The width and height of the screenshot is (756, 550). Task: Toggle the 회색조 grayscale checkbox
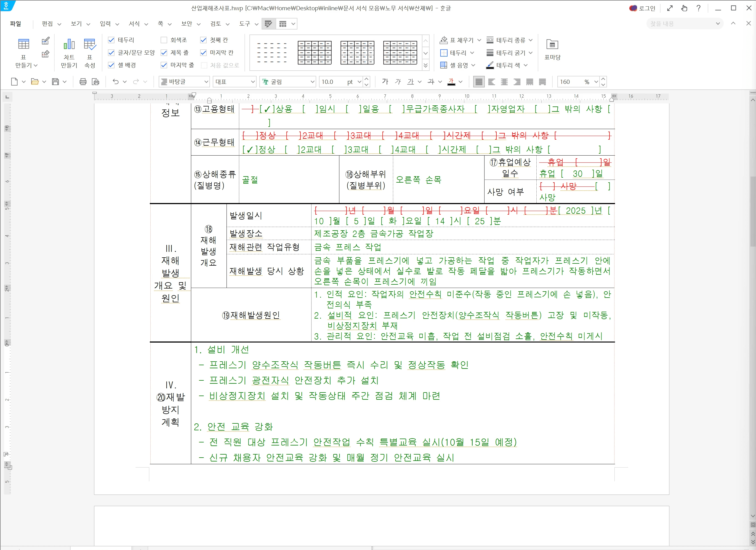click(x=164, y=40)
